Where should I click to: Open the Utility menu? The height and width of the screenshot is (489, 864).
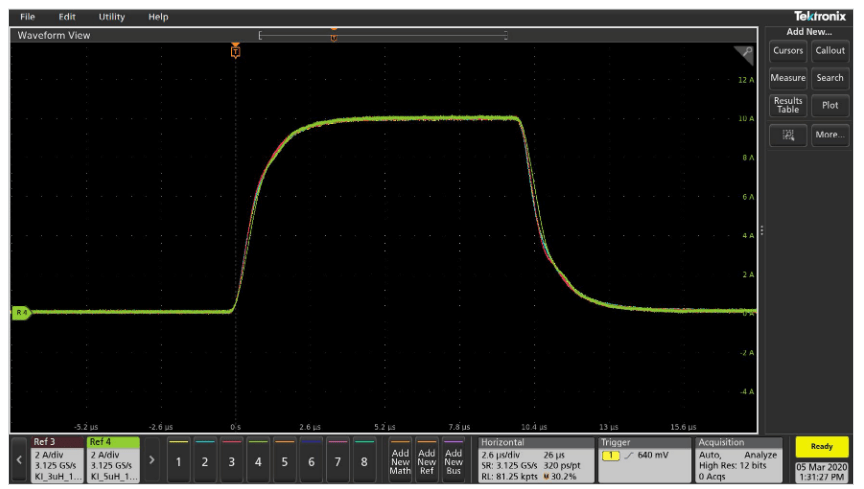coord(111,17)
